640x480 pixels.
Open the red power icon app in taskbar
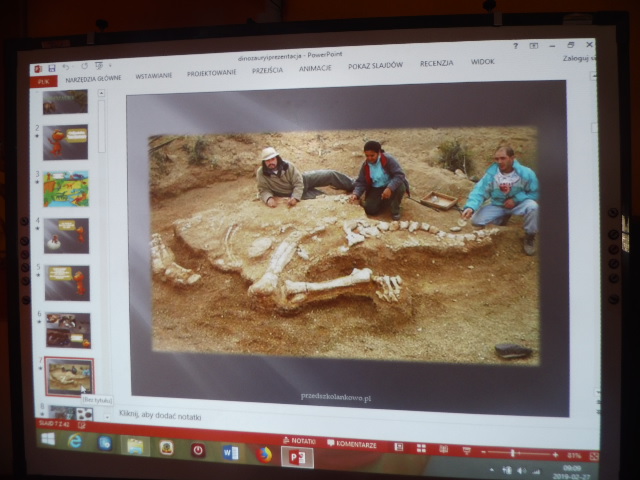click(x=198, y=451)
